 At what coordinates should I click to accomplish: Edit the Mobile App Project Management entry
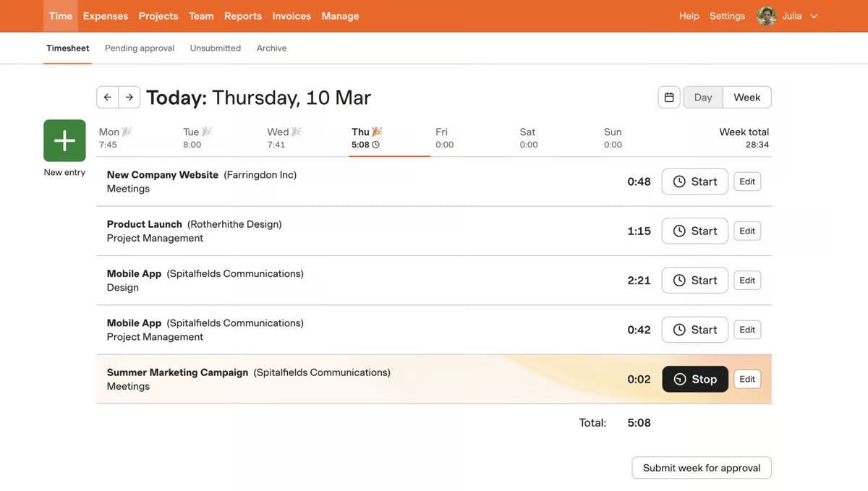747,330
